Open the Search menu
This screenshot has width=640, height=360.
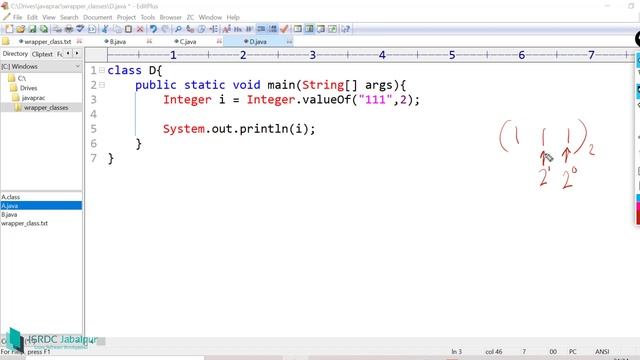point(69,17)
